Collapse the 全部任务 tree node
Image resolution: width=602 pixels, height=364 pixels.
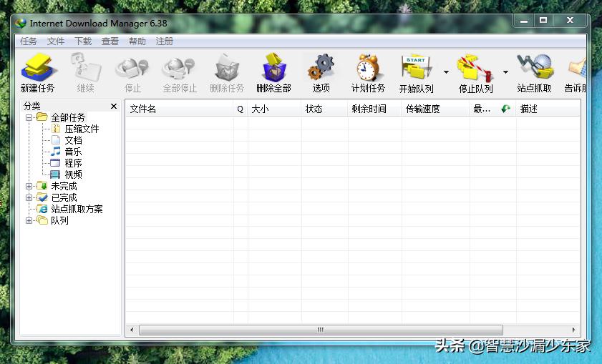29,117
